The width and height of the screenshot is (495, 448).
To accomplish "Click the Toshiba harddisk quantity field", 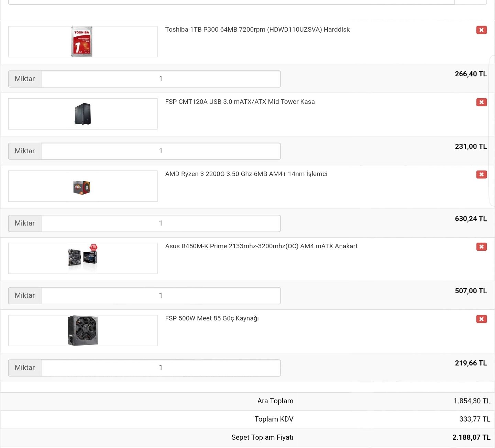I will [x=161, y=79].
